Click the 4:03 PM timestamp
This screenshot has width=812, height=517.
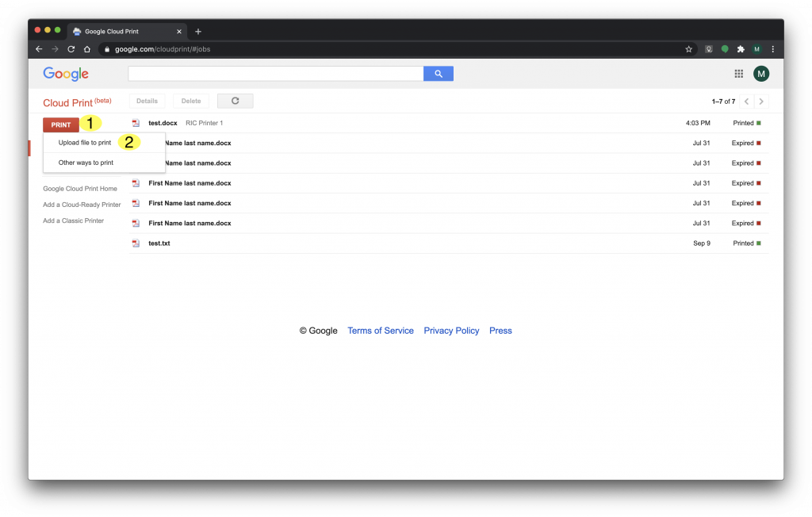click(x=698, y=123)
